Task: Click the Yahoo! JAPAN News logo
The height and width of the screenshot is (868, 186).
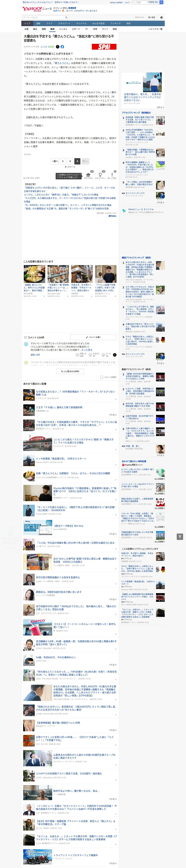Action: 37,9
